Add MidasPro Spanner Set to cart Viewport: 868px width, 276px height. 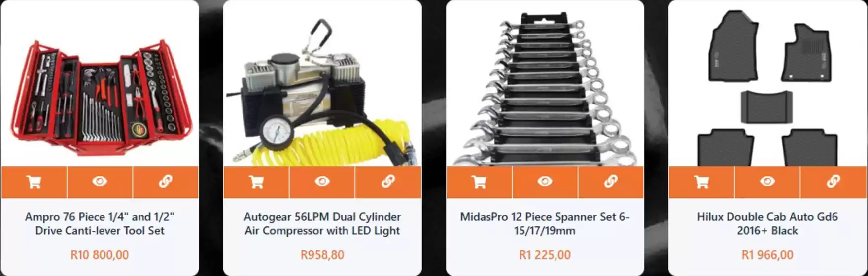(x=479, y=182)
